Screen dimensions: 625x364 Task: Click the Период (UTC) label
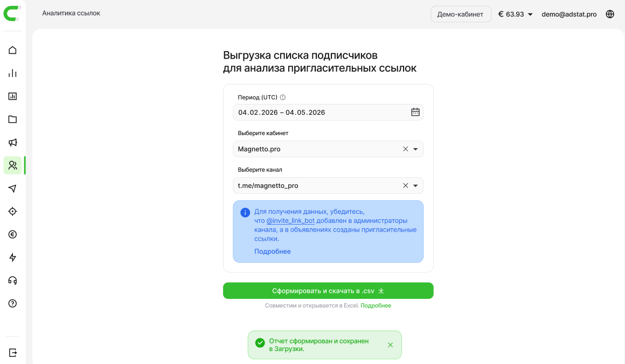point(258,97)
